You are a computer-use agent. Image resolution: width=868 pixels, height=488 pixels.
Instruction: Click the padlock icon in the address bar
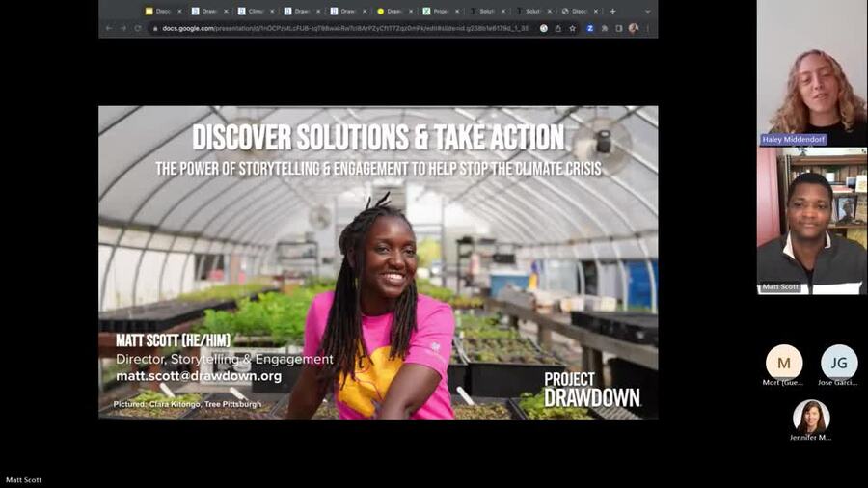tap(155, 28)
